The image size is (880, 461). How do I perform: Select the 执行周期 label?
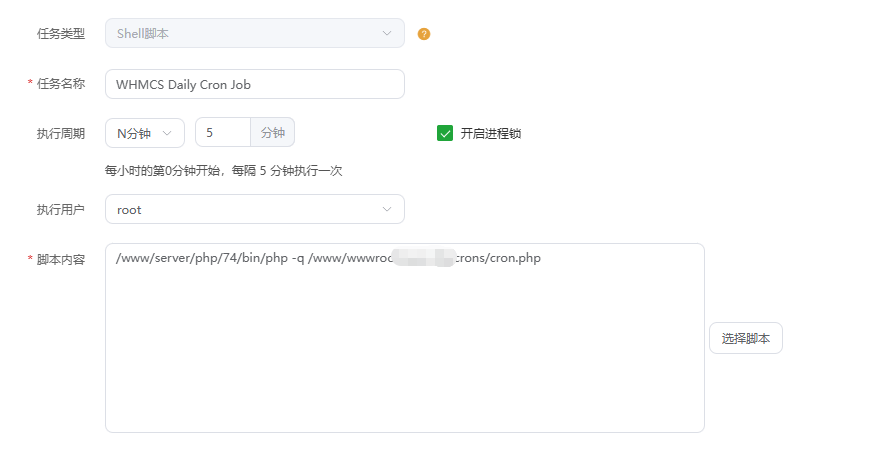pos(61,134)
